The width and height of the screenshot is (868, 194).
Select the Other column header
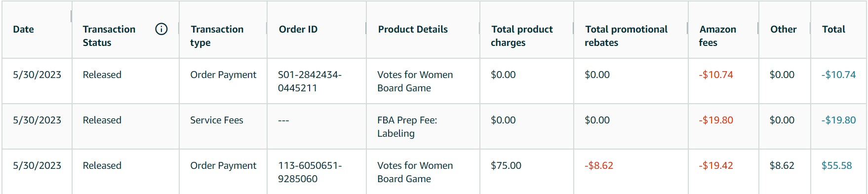[783, 29]
